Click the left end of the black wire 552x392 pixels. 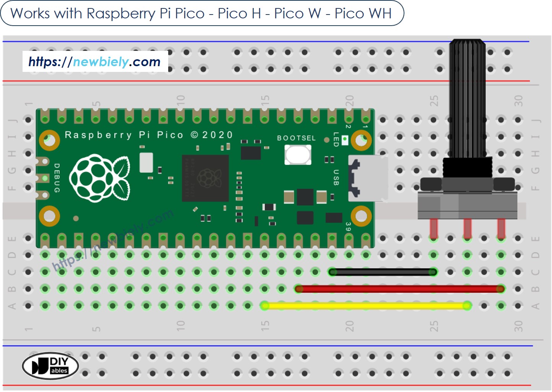pos(333,272)
